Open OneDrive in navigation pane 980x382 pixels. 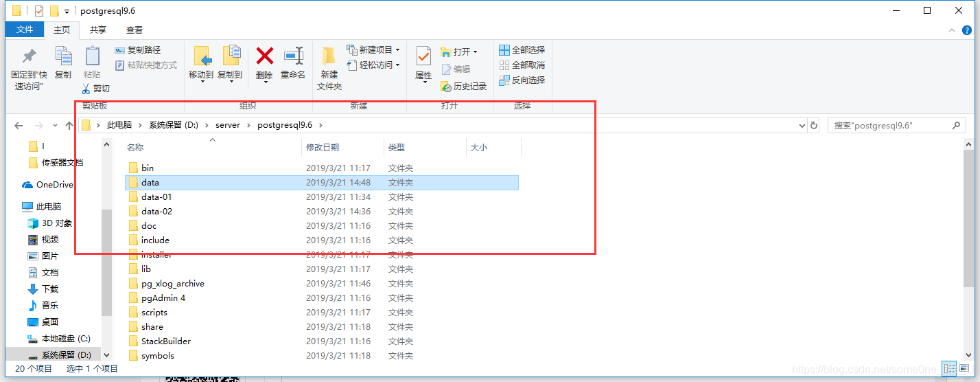(x=48, y=184)
